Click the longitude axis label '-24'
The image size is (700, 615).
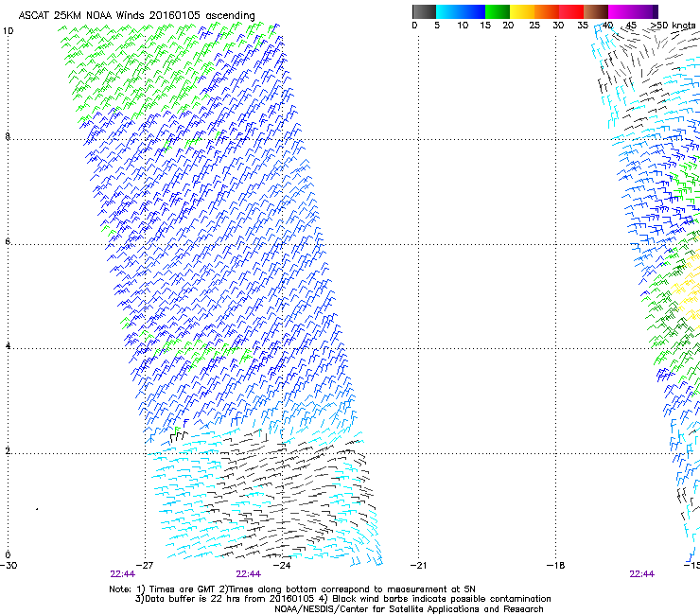pos(282,566)
